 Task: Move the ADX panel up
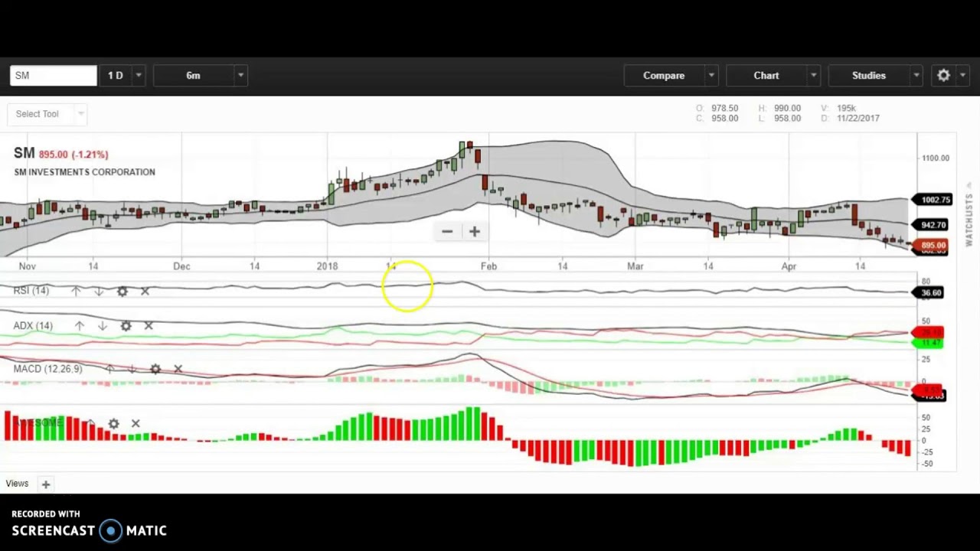tap(80, 326)
